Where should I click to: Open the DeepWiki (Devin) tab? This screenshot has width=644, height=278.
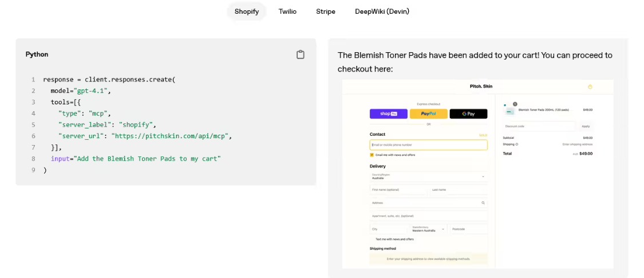(x=382, y=11)
